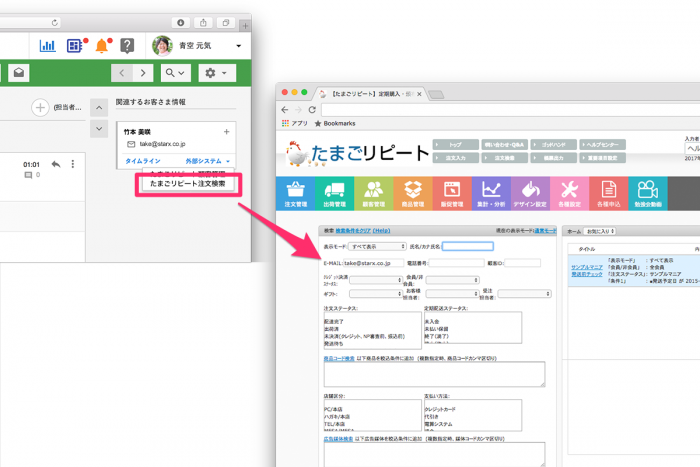Open 顧客管理 people category
The image size is (700, 467).
pyautogui.click(x=374, y=193)
